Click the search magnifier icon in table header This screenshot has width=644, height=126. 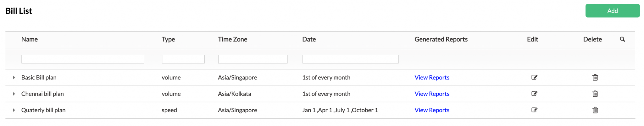click(x=622, y=39)
